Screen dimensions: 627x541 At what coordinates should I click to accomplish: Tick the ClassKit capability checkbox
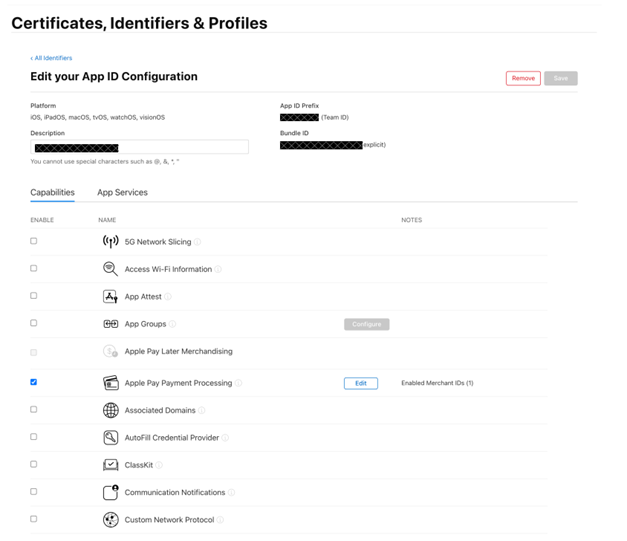click(34, 465)
